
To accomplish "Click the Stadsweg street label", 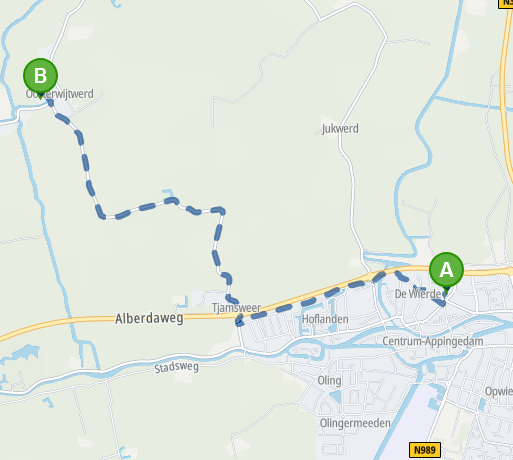I will pos(176,367).
